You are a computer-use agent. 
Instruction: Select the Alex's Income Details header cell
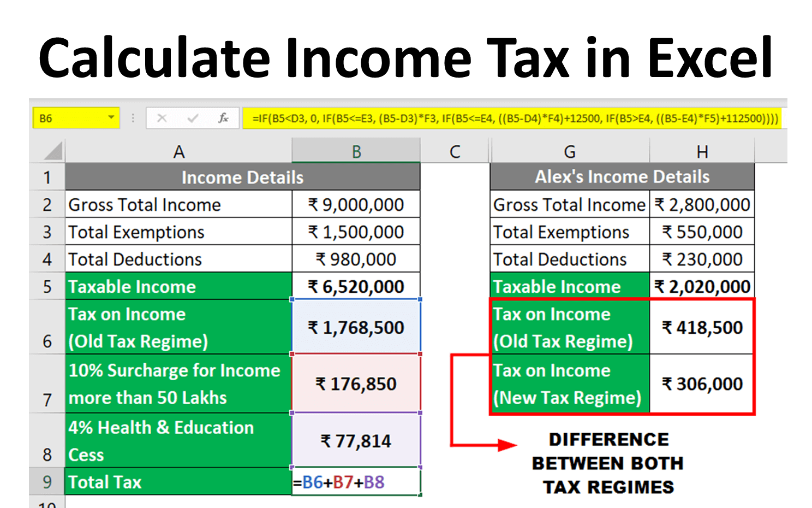pyautogui.click(x=622, y=177)
